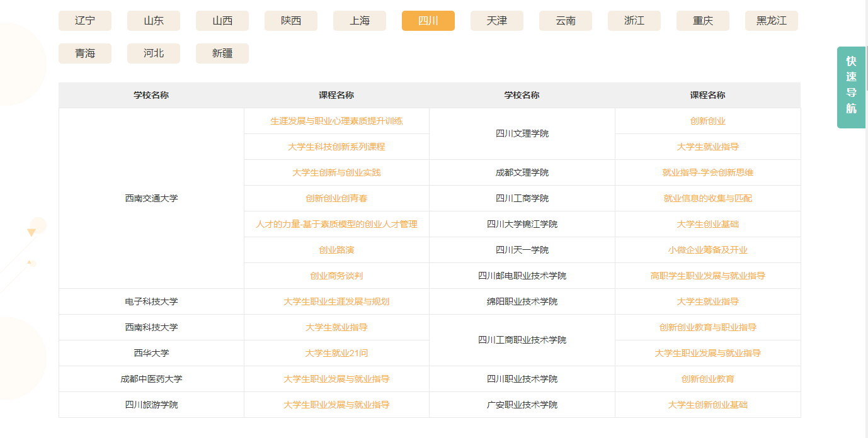This screenshot has width=868, height=438.
Task: Select the 四川 highlighted tab
Action: (x=428, y=21)
